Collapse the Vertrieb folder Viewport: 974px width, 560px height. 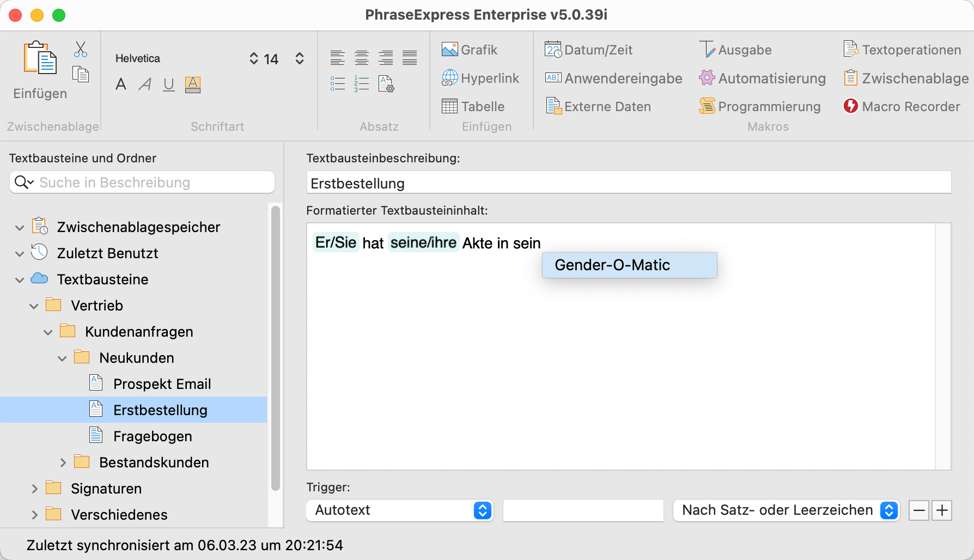pyautogui.click(x=34, y=306)
